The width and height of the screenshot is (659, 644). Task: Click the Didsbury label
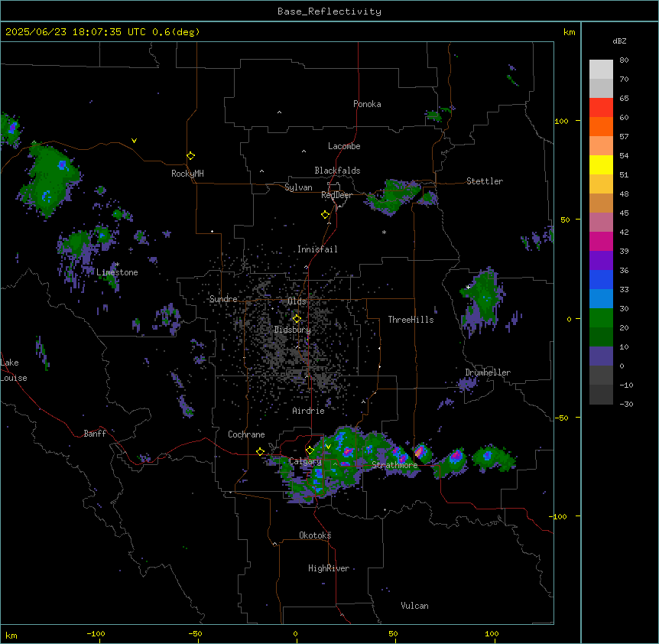tap(293, 330)
